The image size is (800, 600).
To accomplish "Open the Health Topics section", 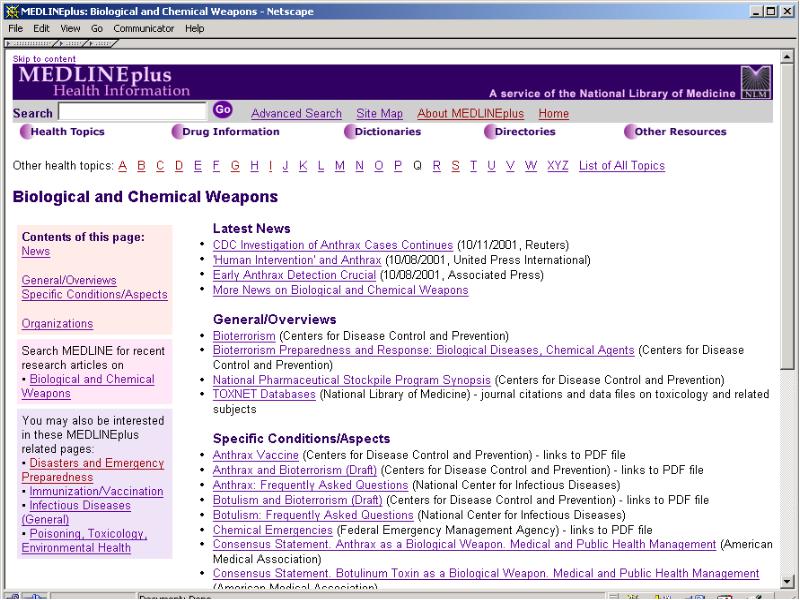I will click(62, 132).
